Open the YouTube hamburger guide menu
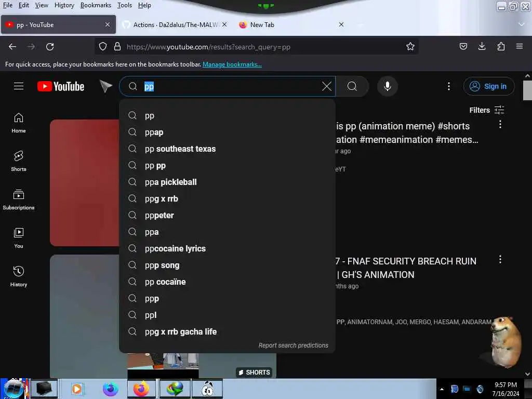 pyautogui.click(x=19, y=86)
